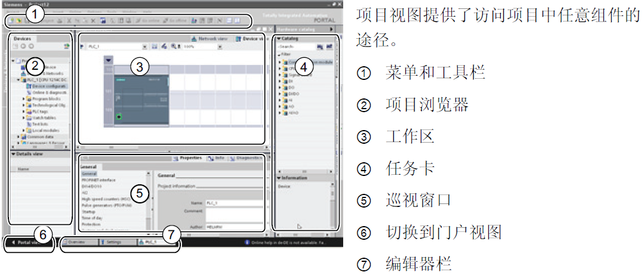644x275 pixels.
Task: Split the editor space horizontally
Action: [229, 20]
